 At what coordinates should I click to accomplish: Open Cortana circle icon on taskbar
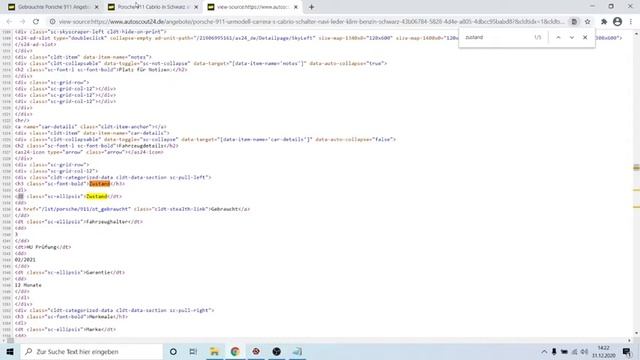[x=173, y=351]
